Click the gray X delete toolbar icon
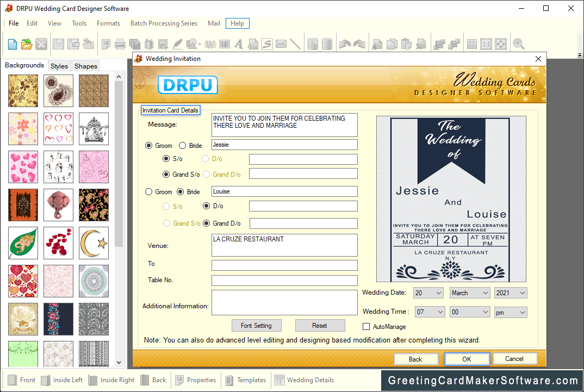Image resolution: width=584 pixels, height=392 pixels. [41, 44]
